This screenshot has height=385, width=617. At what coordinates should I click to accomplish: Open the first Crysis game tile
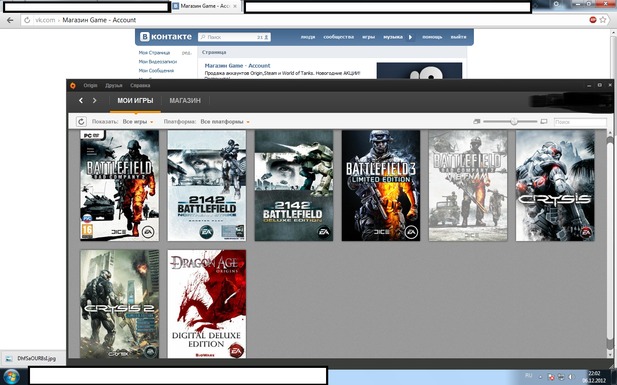[555, 185]
